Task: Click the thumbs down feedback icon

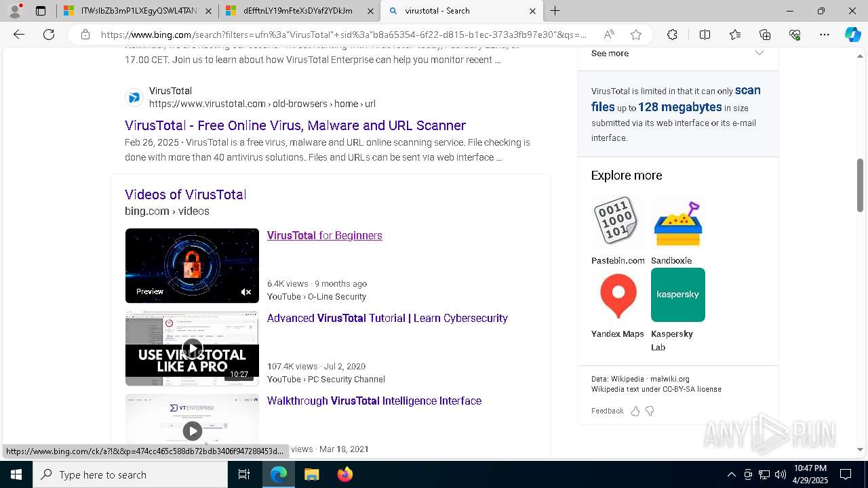Action: coord(650,411)
